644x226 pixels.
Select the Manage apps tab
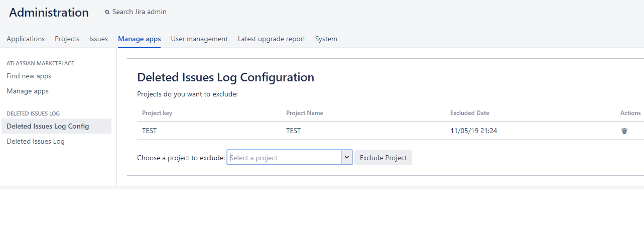click(x=139, y=39)
